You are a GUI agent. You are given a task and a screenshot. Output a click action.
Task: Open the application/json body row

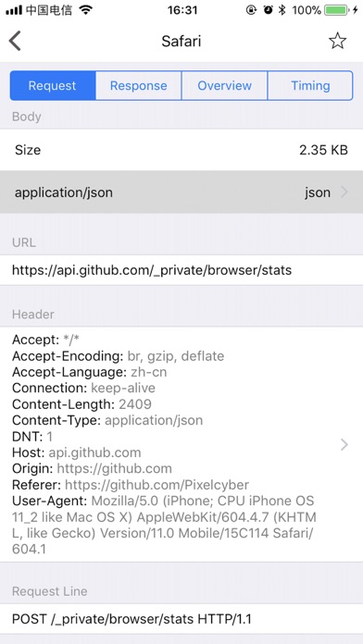[181, 192]
